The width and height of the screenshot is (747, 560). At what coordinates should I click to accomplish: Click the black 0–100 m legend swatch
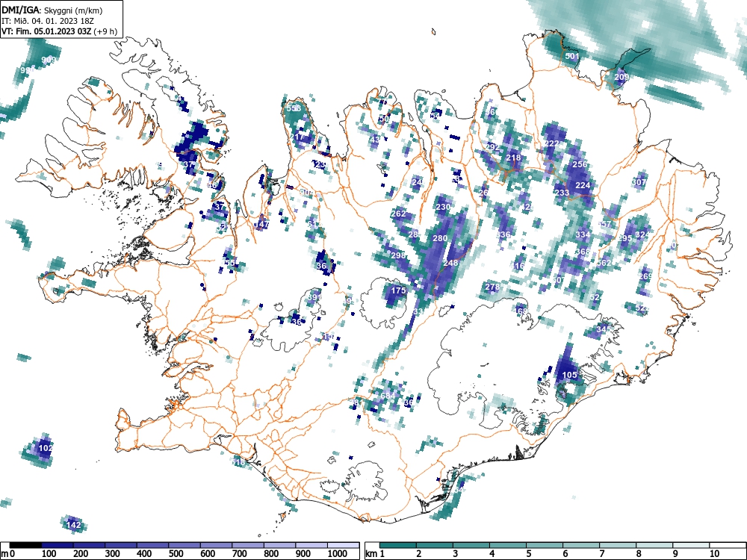pos(25,545)
